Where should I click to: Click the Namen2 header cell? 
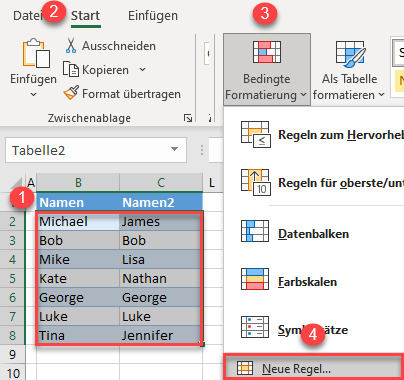161,202
